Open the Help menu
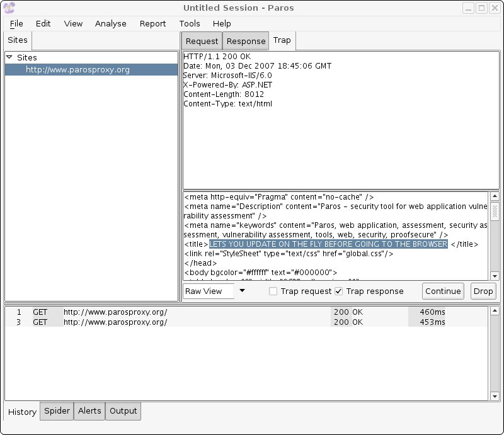Image resolution: width=504 pixels, height=435 pixels. point(222,24)
